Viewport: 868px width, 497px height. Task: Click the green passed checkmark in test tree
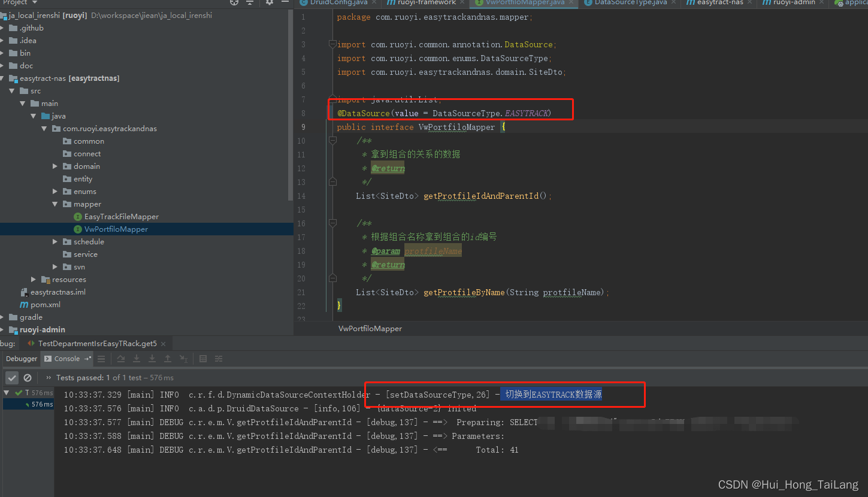point(19,393)
